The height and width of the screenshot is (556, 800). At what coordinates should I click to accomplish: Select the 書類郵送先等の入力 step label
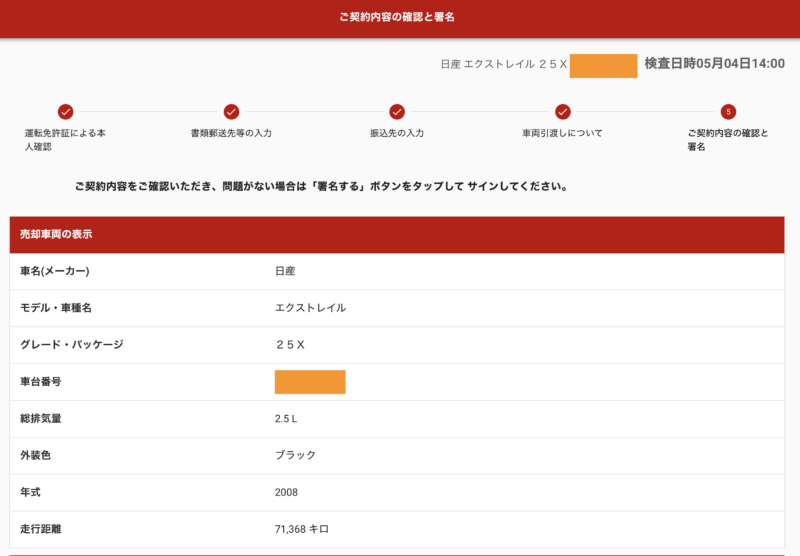pos(231,133)
